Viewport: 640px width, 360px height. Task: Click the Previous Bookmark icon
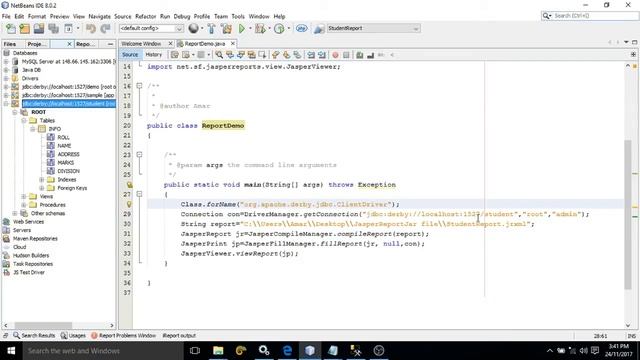tap(276, 55)
